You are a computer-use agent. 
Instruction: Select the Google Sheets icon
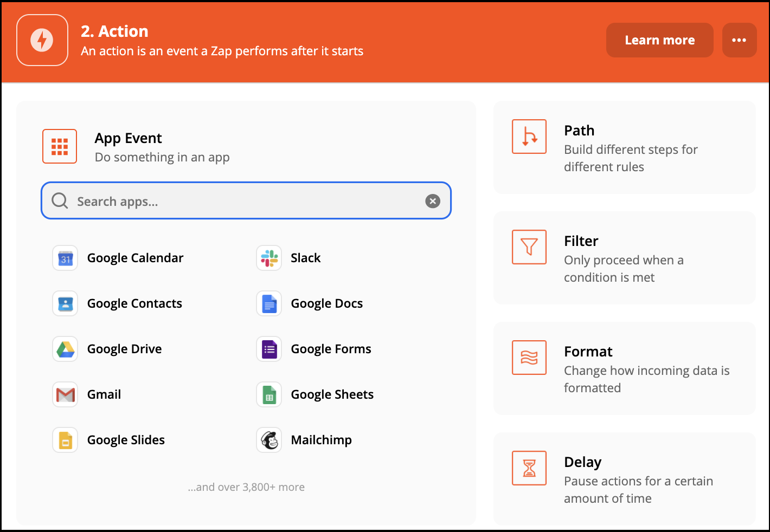[269, 394]
